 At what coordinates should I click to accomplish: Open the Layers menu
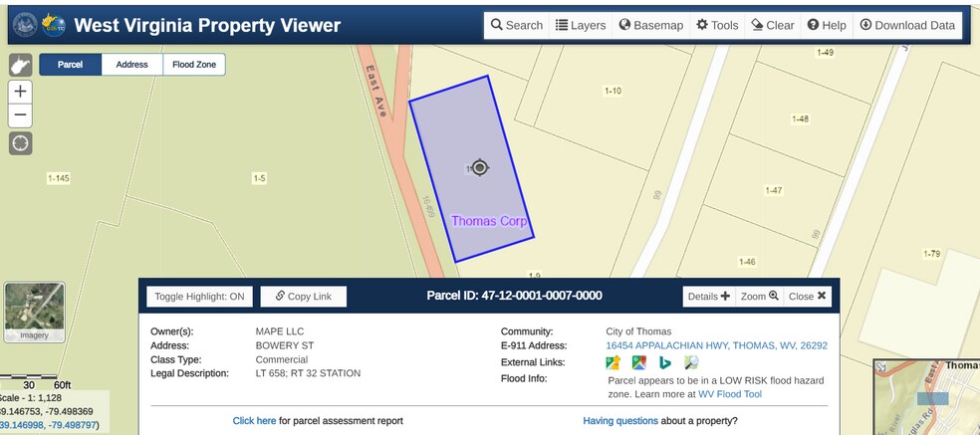tap(581, 25)
